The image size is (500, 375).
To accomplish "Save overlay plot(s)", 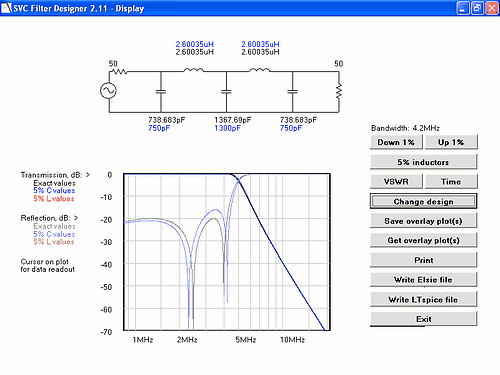I will tap(423, 221).
